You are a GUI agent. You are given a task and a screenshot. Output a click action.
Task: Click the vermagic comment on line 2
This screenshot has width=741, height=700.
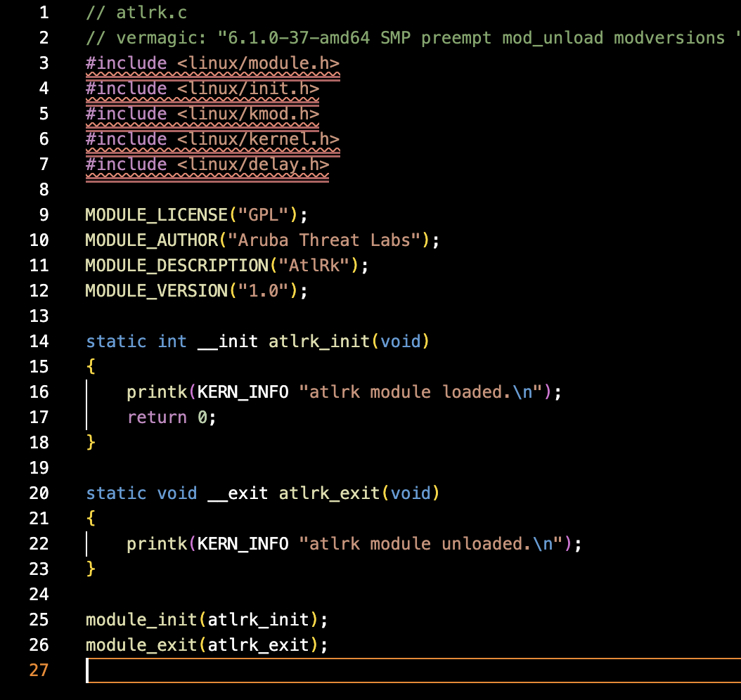coord(413,38)
